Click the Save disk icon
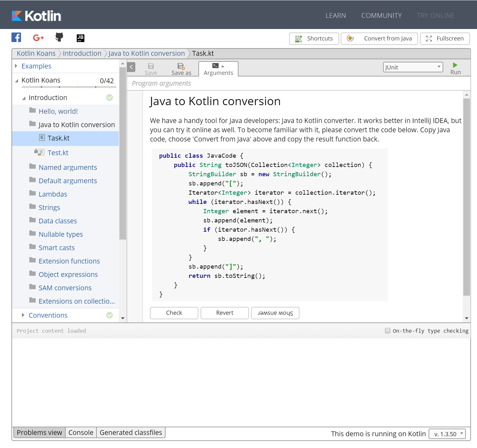Image resolution: width=477 pixels, height=448 pixels. (x=151, y=66)
